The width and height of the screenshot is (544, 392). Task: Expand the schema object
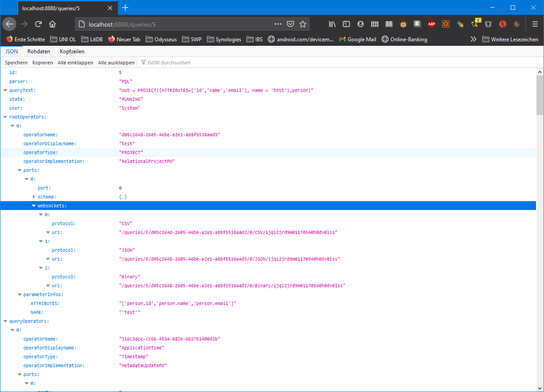(34, 197)
